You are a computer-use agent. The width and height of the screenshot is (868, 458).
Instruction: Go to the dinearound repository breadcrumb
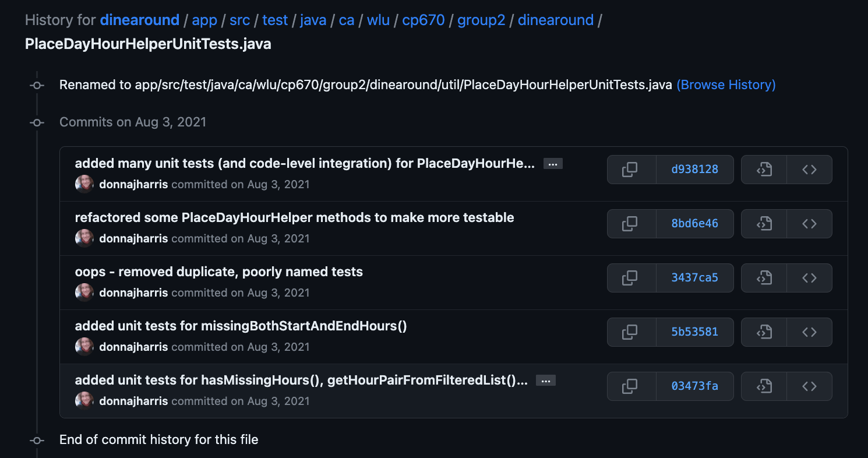[x=140, y=19]
